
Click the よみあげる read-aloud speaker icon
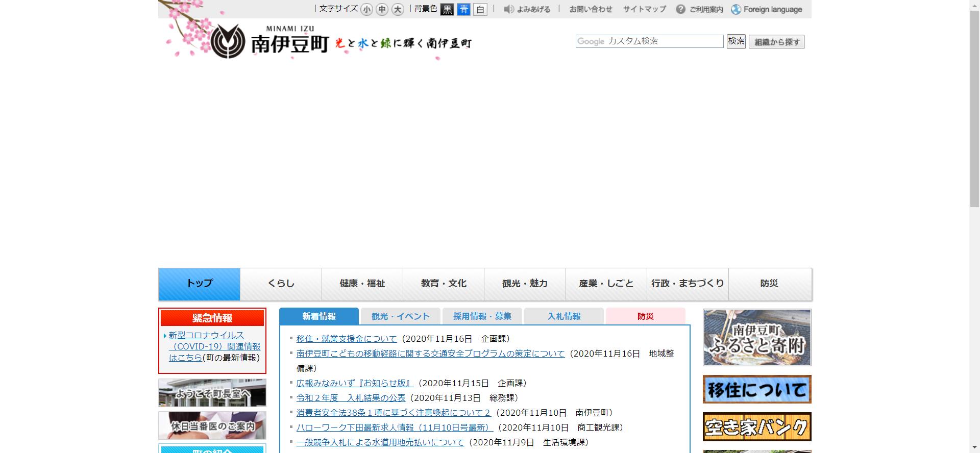coord(509,9)
